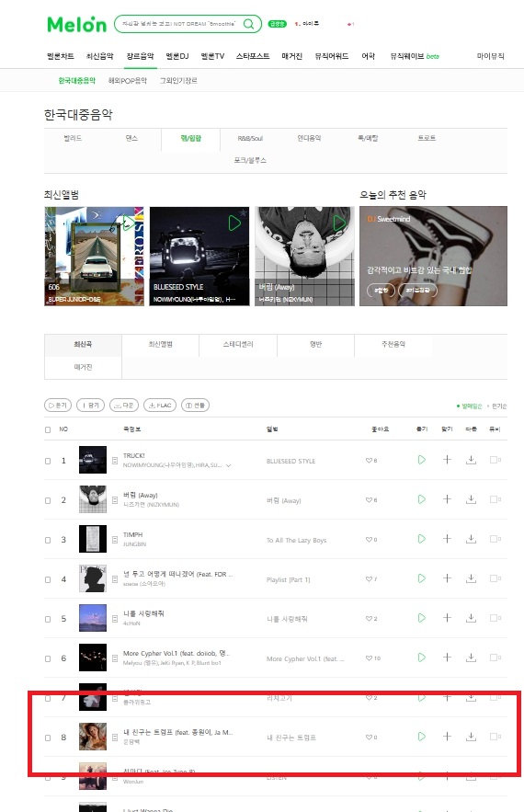Open 606 SUPER JUNIOR-D&E album thumbnail
524x812 pixels.
click(x=95, y=257)
